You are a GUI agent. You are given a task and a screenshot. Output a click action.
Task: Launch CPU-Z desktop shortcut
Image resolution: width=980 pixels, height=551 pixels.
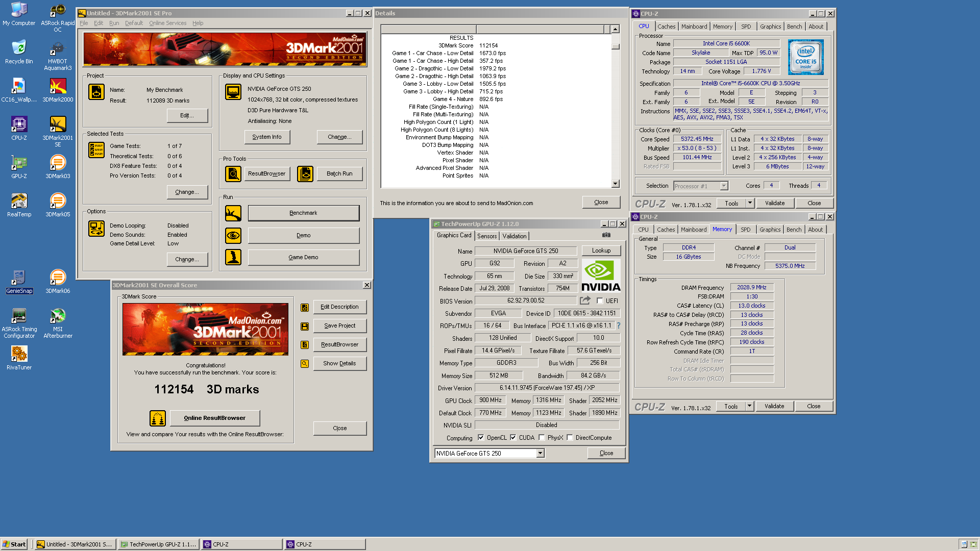(x=19, y=129)
